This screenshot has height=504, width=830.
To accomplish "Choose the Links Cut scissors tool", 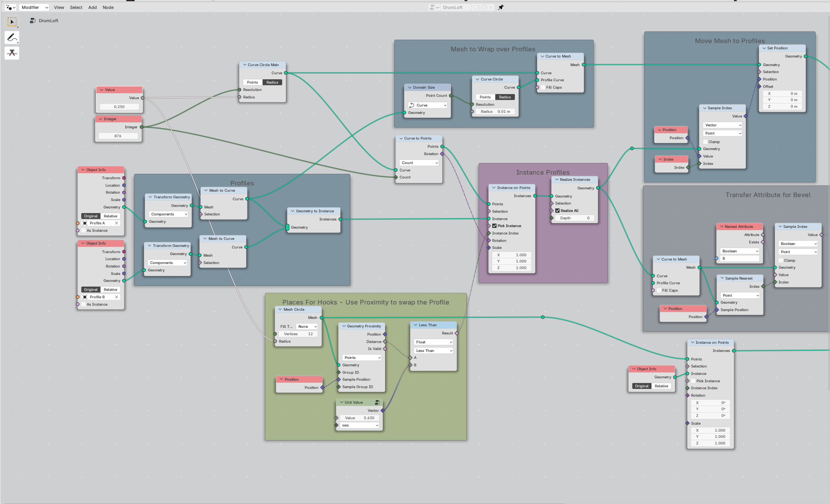I will pos(12,53).
